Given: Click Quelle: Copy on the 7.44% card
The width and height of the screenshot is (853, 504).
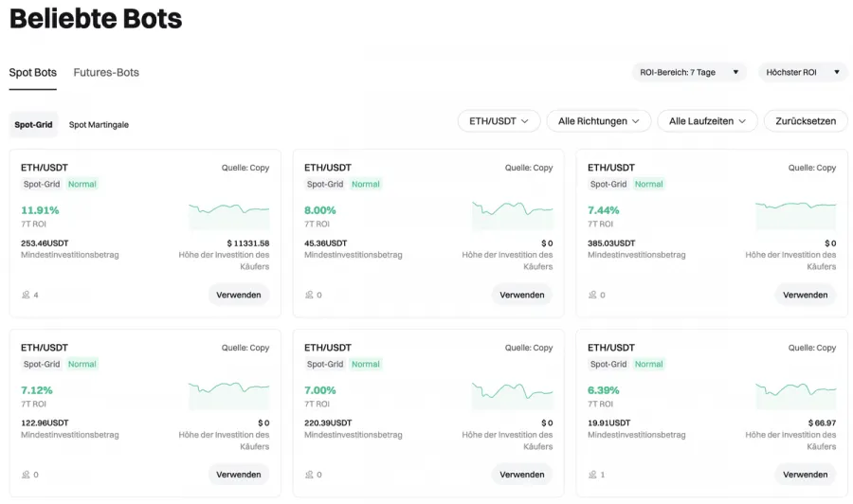Looking at the screenshot, I should 812,168.
